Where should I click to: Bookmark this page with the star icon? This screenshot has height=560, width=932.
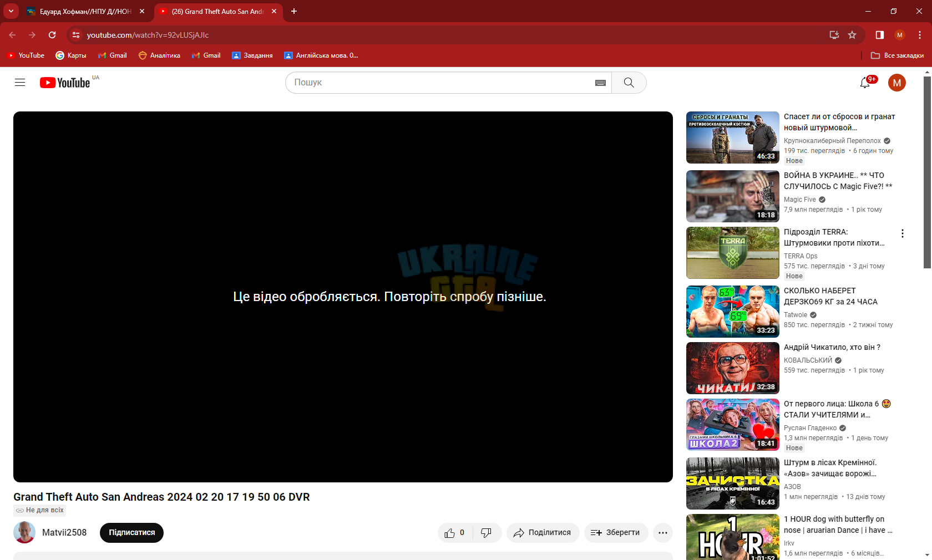coord(852,35)
